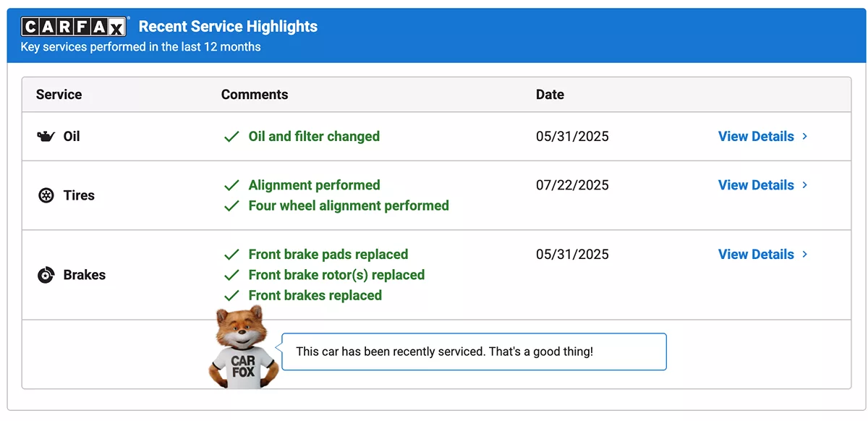The image size is (868, 421).
Task: Click the recently serviced speech bubble
Action: pos(474,352)
